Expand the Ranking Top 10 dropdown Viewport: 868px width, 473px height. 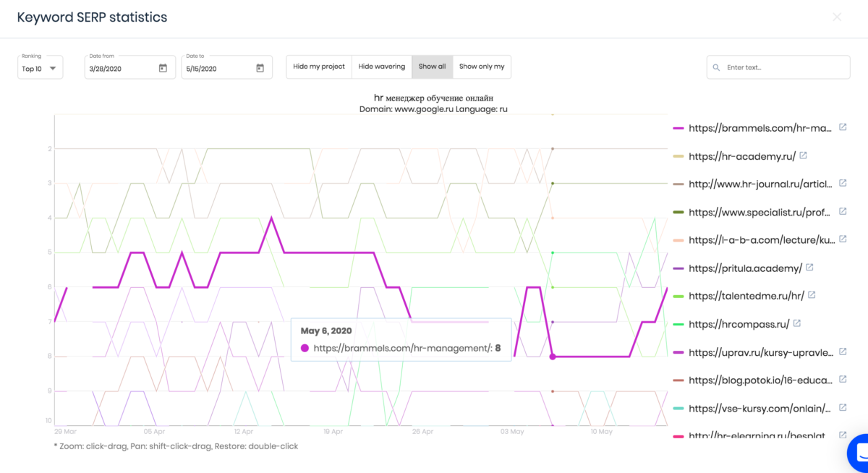(41, 68)
